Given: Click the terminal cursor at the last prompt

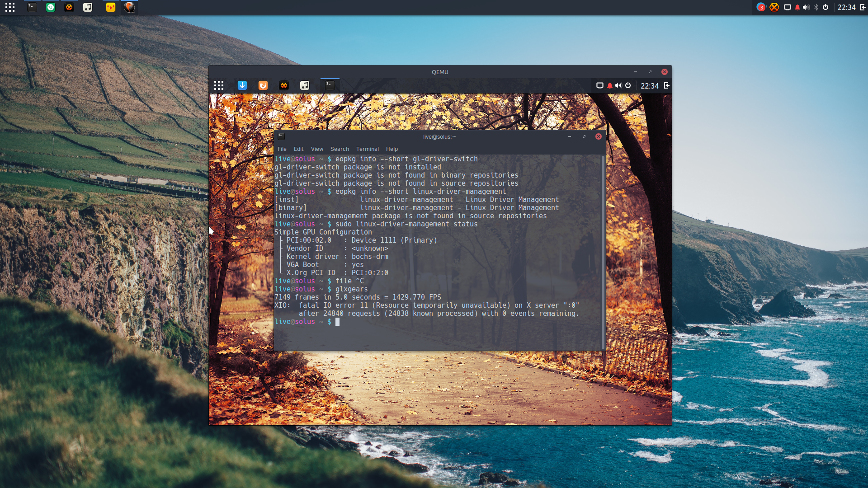Looking at the screenshot, I should pyautogui.click(x=337, y=322).
